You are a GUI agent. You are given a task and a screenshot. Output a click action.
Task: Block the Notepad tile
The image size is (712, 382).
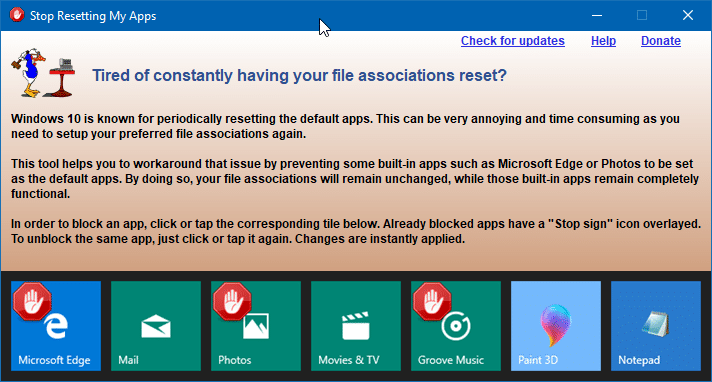coord(656,326)
